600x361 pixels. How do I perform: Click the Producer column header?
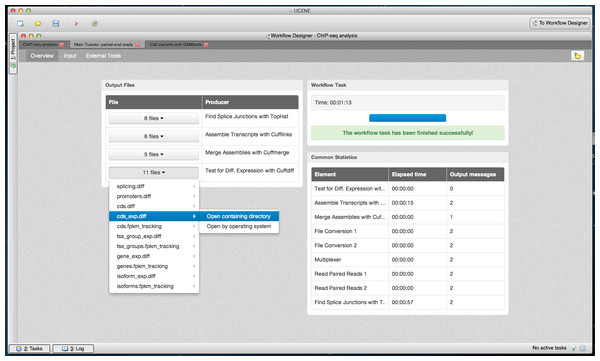[x=250, y=102]
